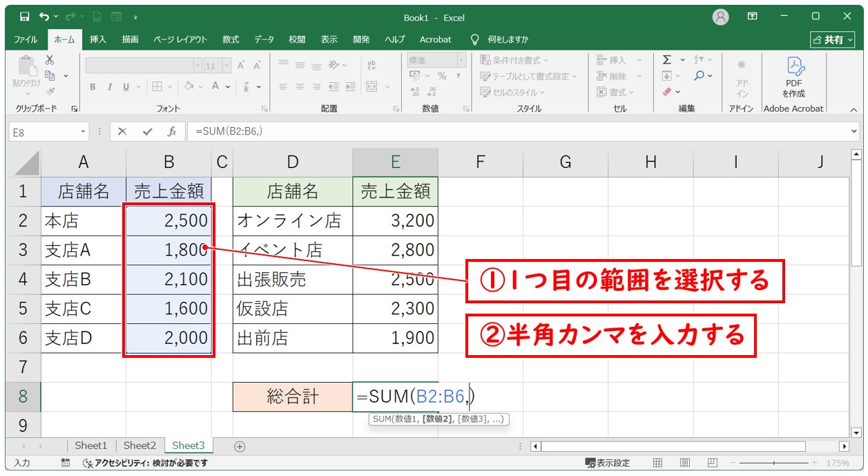This screenshot has width=868, height=476.
Task: Click the 共有 share button
Action: [x=832, y=39]
